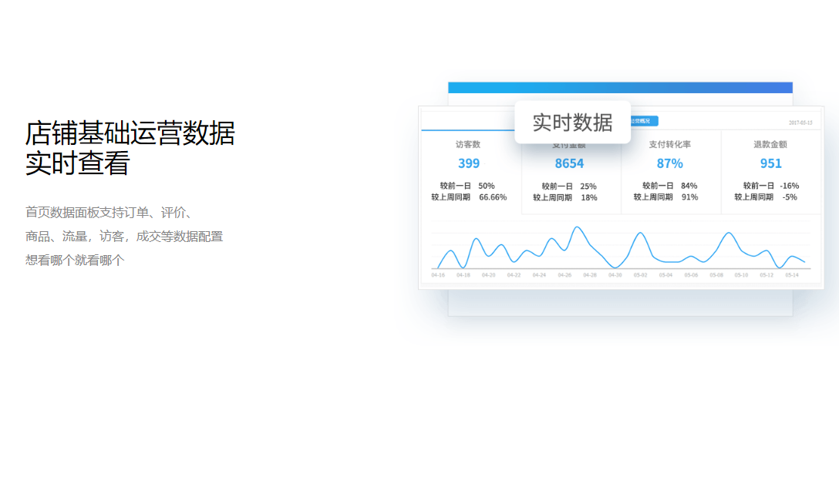Click the 91% week-over-week value

(689, 197)
